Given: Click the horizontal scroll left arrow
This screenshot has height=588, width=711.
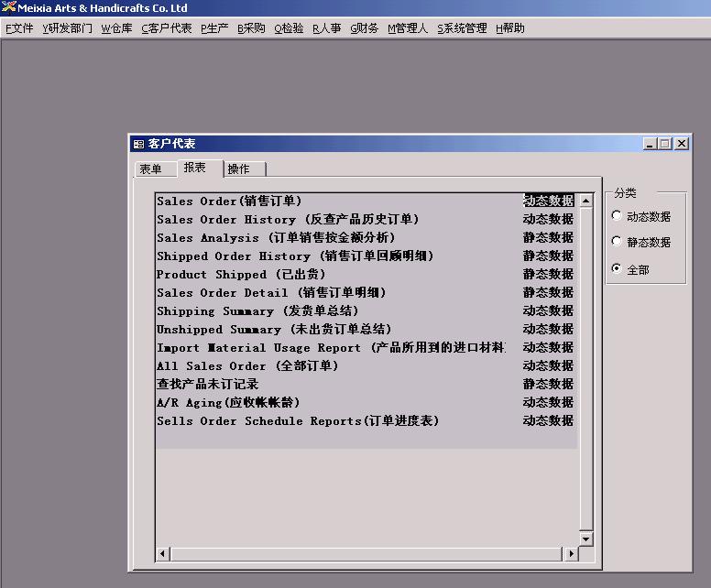Looking at the screenshot, I should [x=162, y=553].
